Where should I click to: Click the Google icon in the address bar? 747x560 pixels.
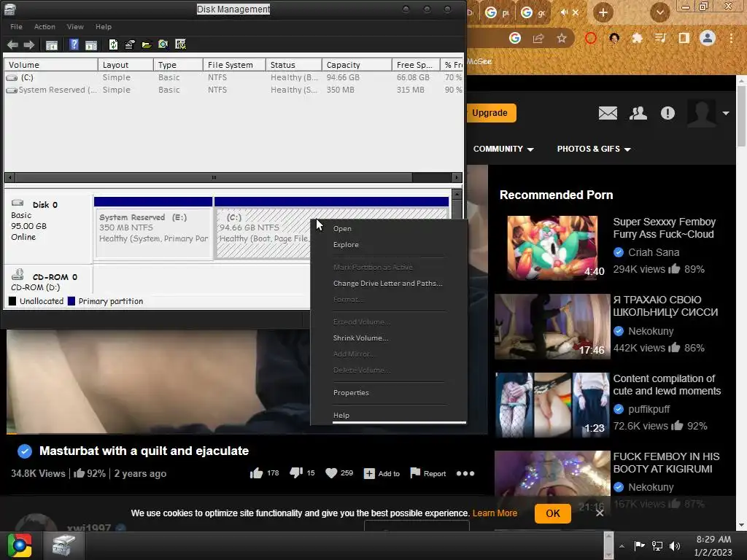pyautogui.click(x=514, y=38)
